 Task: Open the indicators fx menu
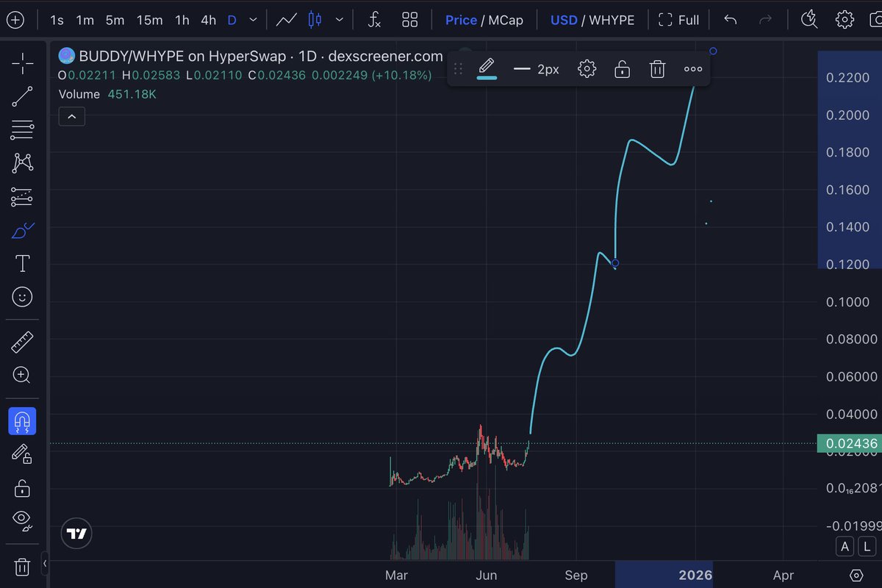374,20
